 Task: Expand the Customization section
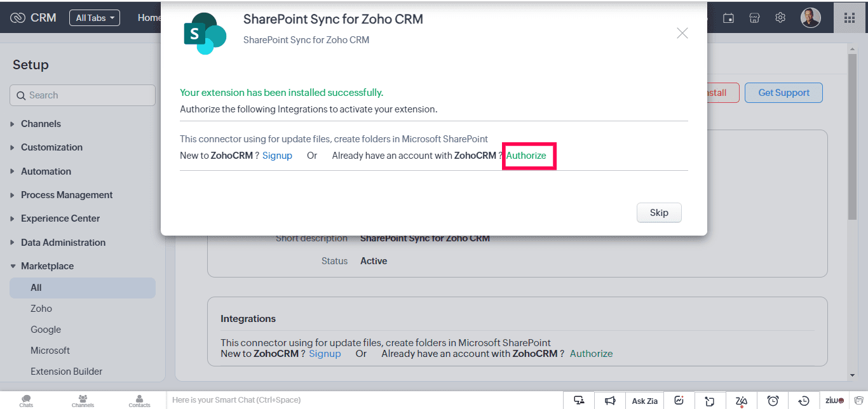51,147
